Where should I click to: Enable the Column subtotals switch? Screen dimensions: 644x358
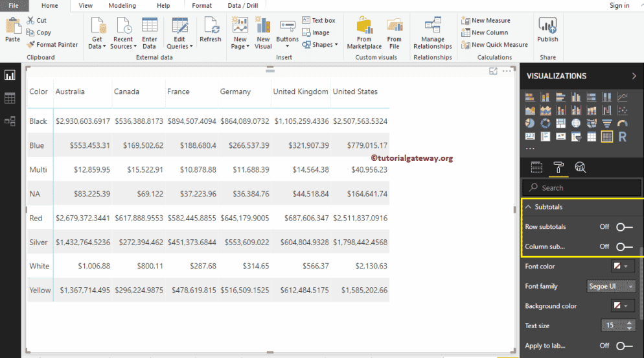click(x=624, y=246)
